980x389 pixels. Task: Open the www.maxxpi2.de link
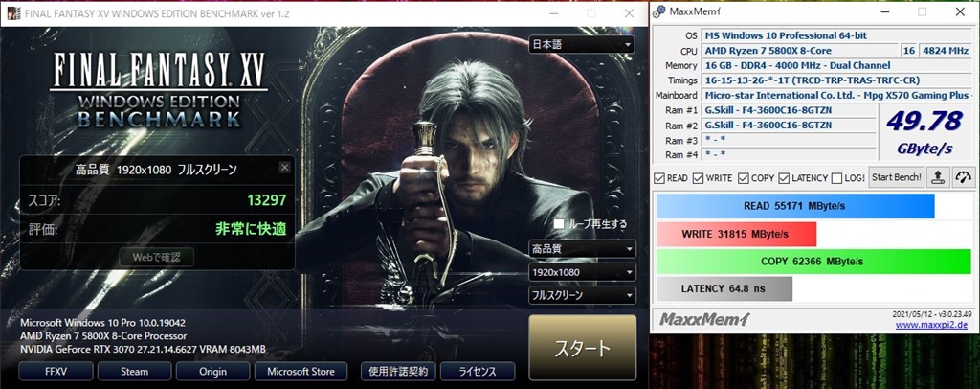tap(930, 325)
